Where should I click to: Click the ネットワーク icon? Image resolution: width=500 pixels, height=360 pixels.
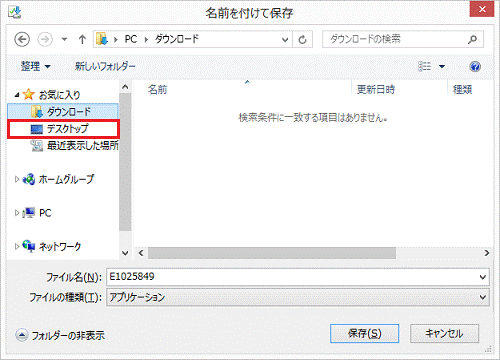click(29, 246)
